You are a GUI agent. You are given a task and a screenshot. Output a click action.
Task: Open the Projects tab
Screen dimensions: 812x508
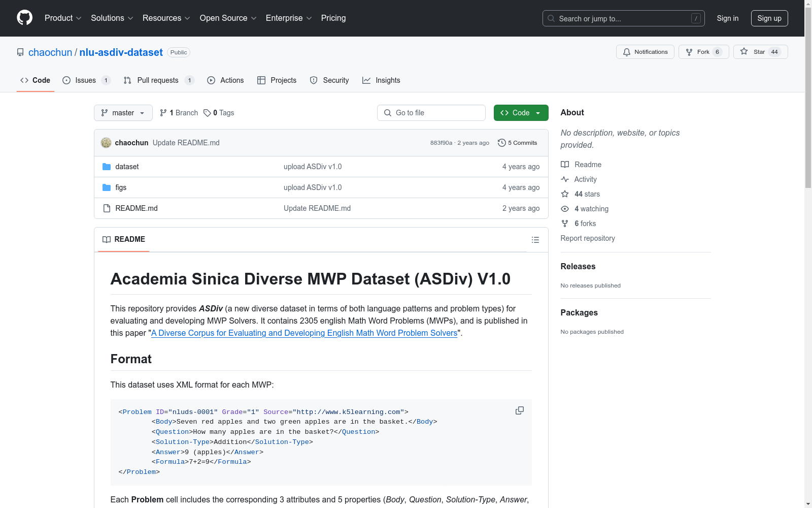[277, 80]
